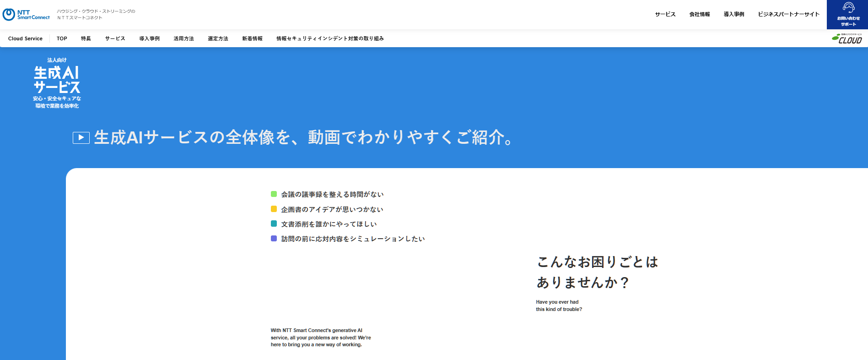Select the 活用方法 navigation item
Image resolution: width=868 pixels, height=360 pixels.
(183, 38)
